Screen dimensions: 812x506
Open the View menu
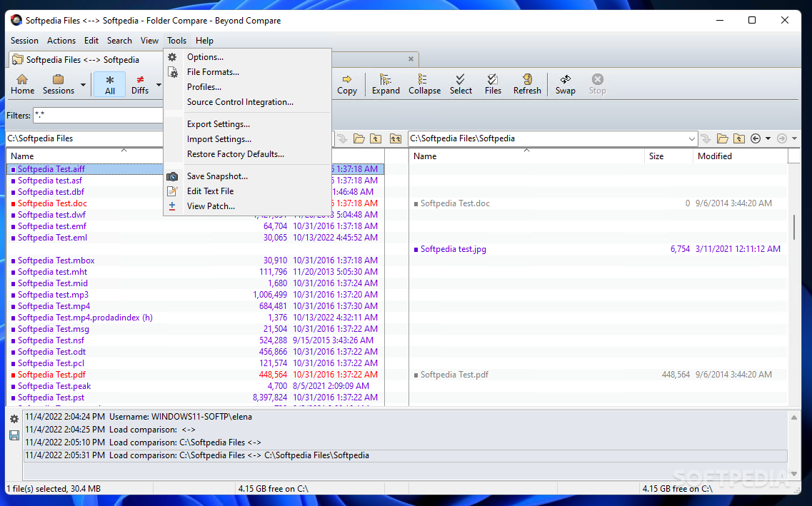(x=149, y=41)
